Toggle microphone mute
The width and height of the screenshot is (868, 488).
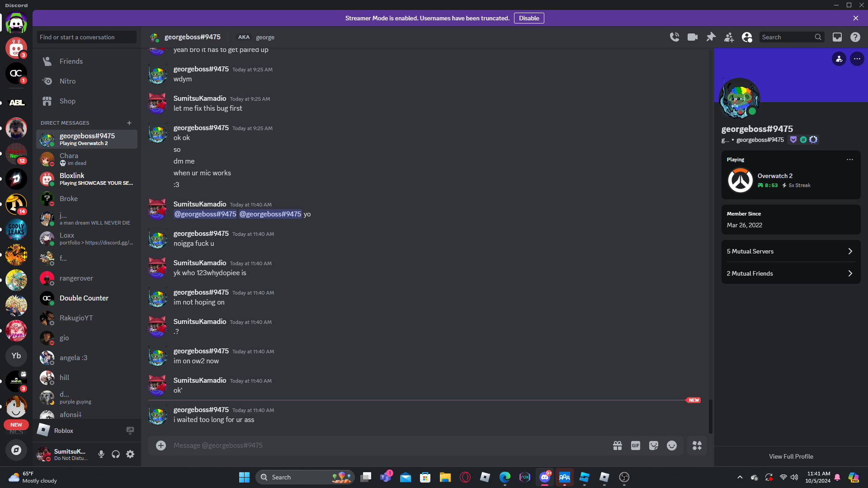tap(101, 454)
